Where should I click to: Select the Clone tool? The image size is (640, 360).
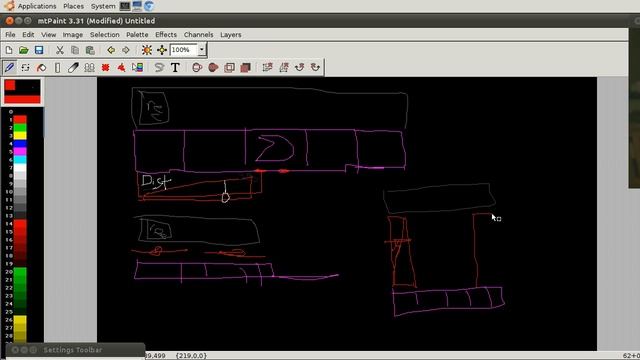[x=89, y=67]
